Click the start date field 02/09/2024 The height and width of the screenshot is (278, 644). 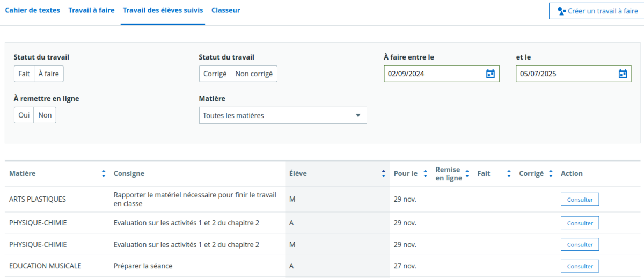429,74
